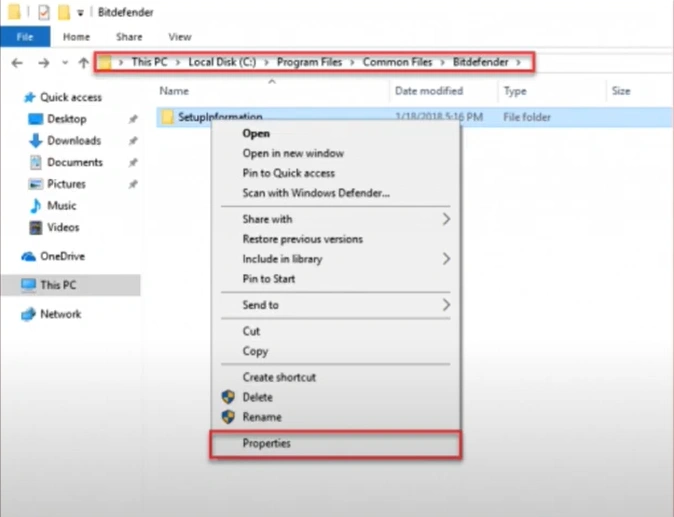Switch to the View ribbon tab
674x517 pixels.
pos(180,37)
